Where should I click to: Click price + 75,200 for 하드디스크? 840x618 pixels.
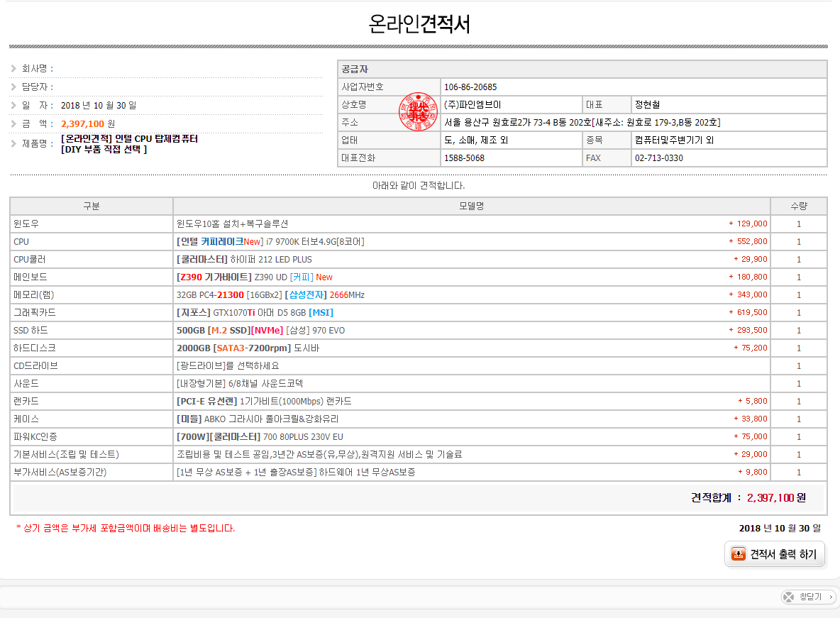coord(751,348)
